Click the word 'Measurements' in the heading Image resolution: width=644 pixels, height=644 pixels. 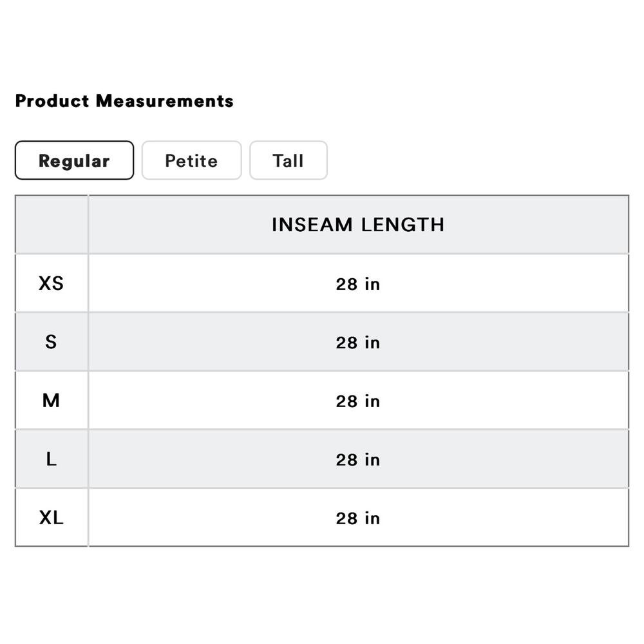(x=164, y=101)
